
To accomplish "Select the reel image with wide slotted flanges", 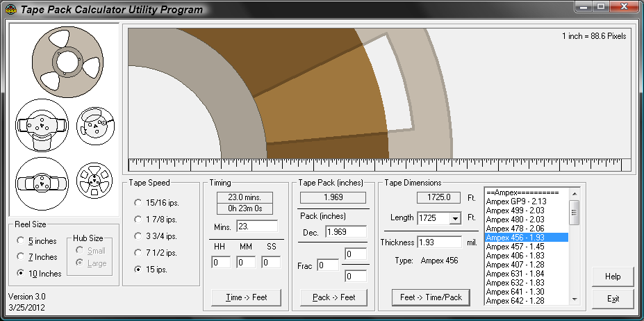I will coord(42,125).
